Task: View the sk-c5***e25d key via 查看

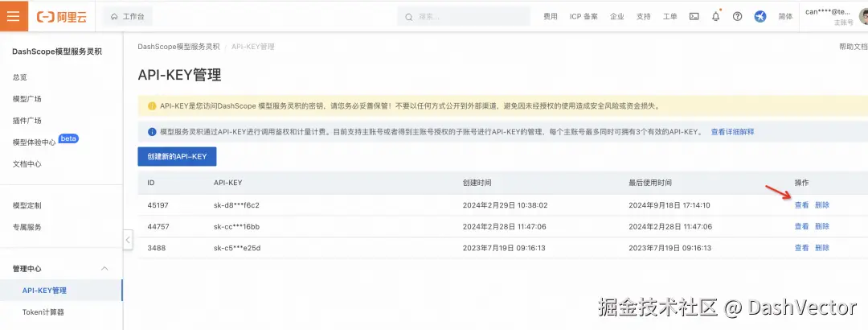Action: [x=801, y=248]
